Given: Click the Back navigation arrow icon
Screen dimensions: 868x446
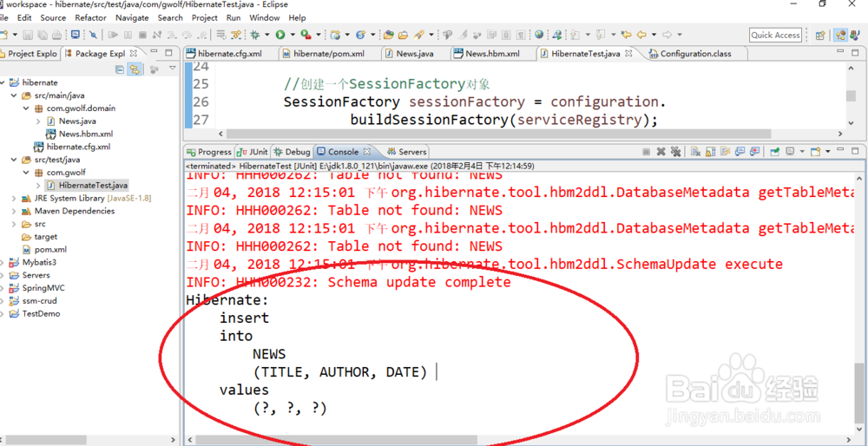Looking at the screenshot, I should (x=641, y=35).
